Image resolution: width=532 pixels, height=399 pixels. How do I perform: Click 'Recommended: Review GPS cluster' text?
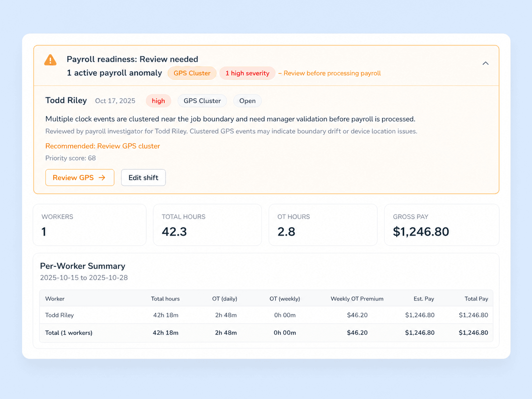pyautogui.click(x=103, y=146)
